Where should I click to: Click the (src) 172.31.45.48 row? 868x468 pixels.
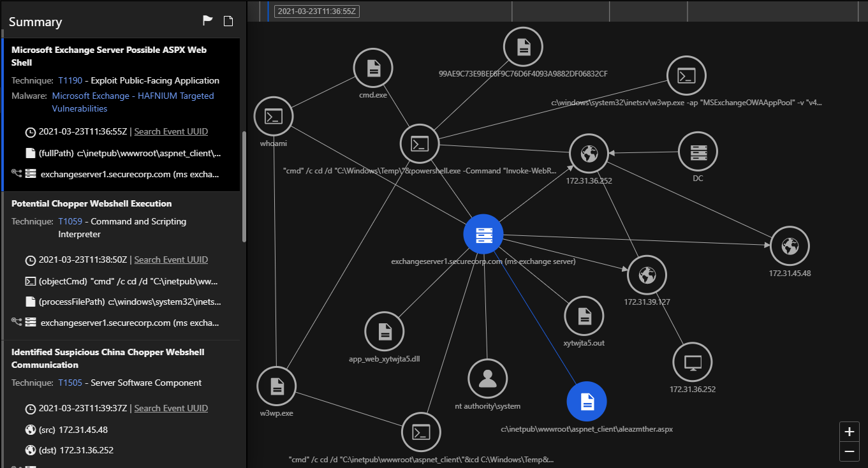pos(66,430)
